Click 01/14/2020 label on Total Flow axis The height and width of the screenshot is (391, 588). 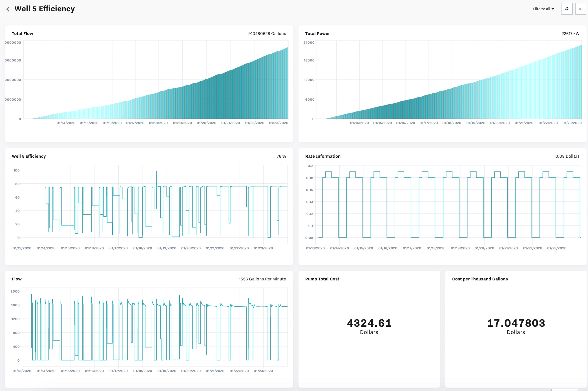(x=66, y=123)
